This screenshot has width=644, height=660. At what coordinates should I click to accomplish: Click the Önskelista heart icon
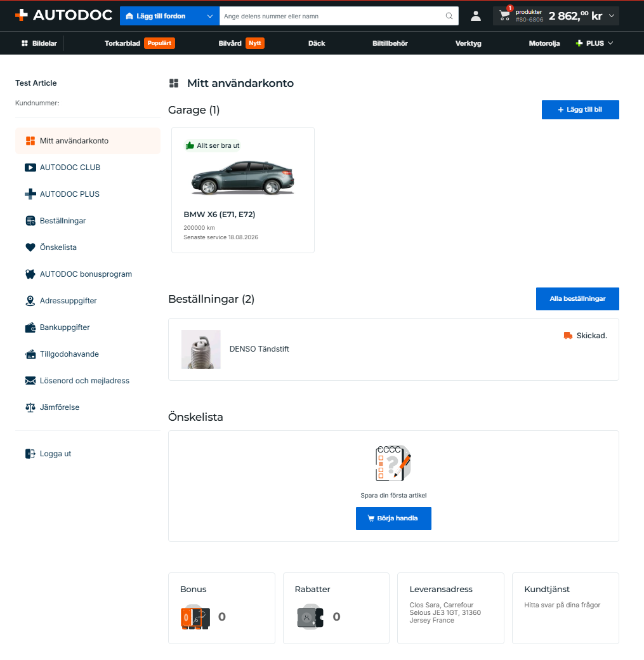(30, 247)
